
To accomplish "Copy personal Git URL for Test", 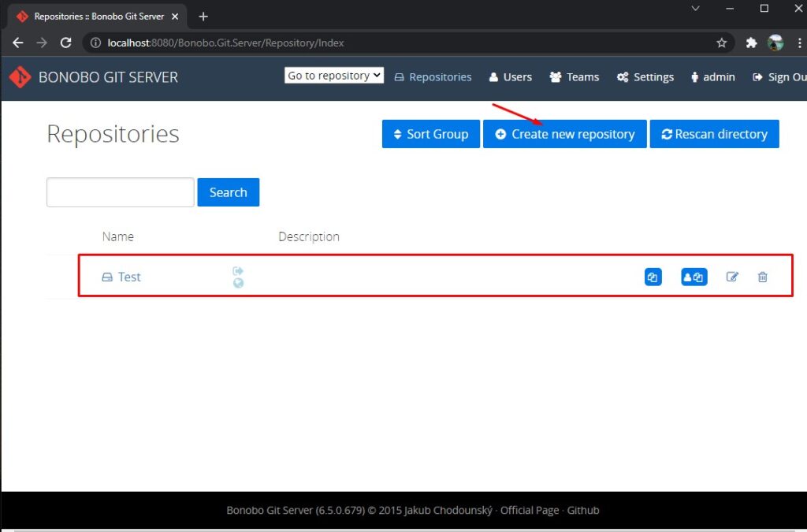I will (x=694, y=277).
